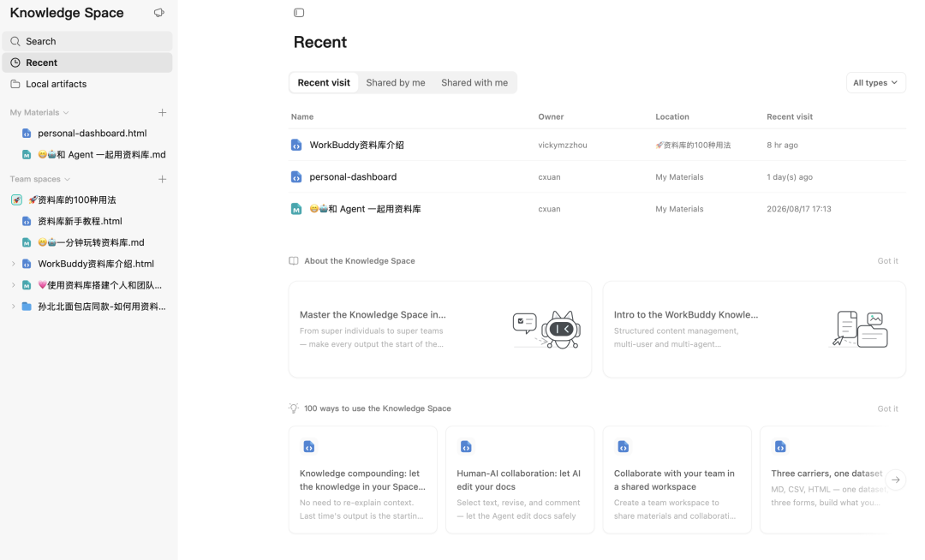Add a new item to My Materials
This screenshot has height=560, width=925.
click(x=162, y=112)
